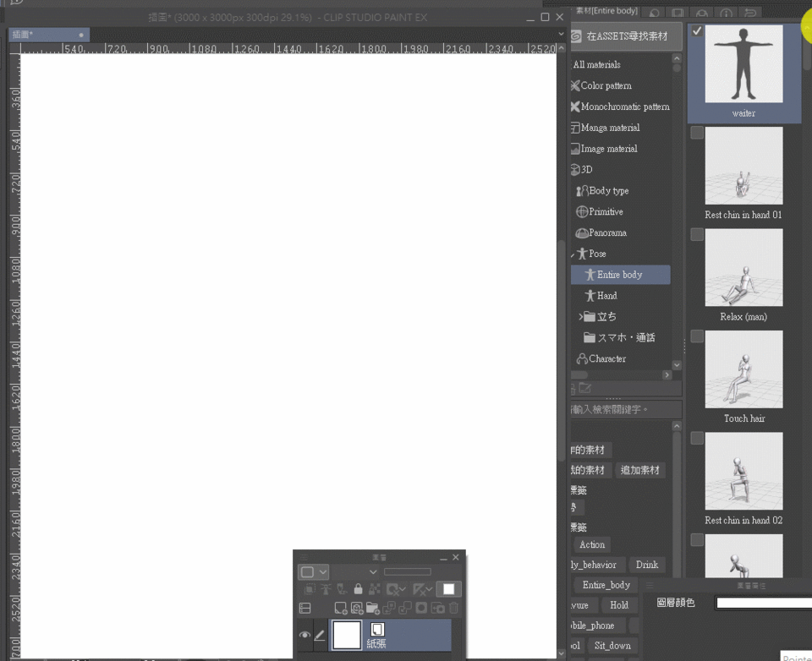812x661 pixels.
Task: Check the Touch hair checkbox
Action: coord(697,336)
